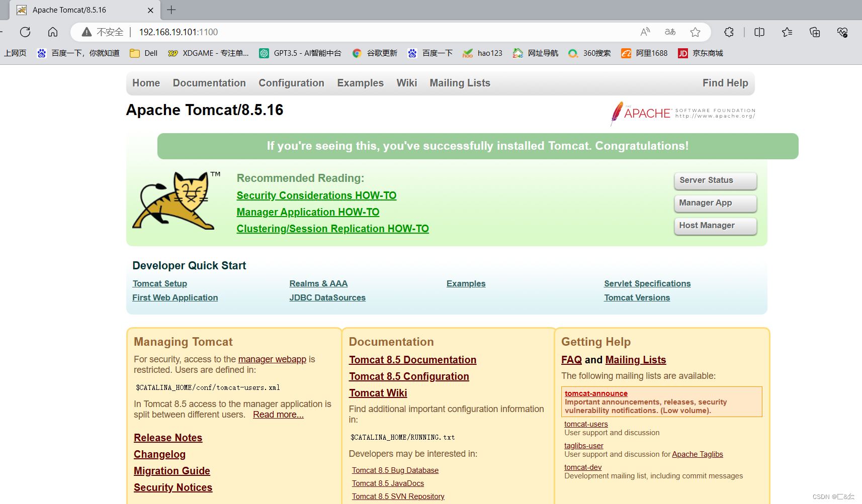The image size is (862, 504).
Task: Click the not-secure warning icon
Action: tap(87, 32)
